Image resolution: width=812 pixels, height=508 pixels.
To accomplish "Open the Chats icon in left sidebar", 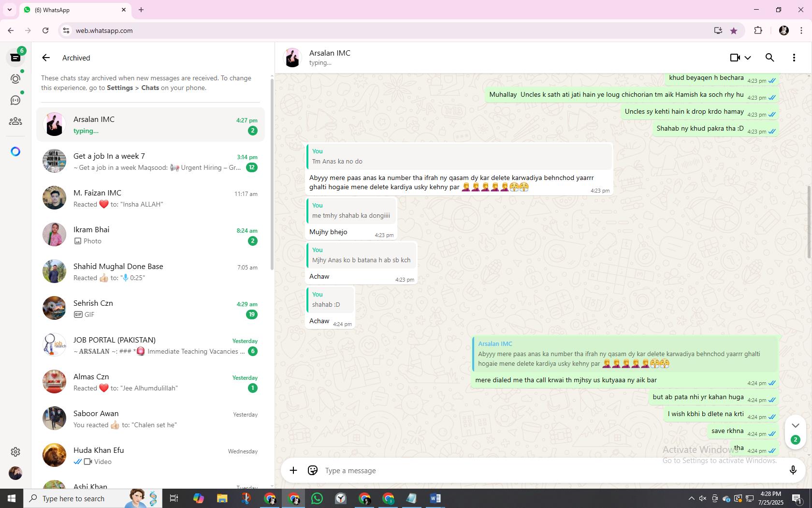I will [15, 58].
